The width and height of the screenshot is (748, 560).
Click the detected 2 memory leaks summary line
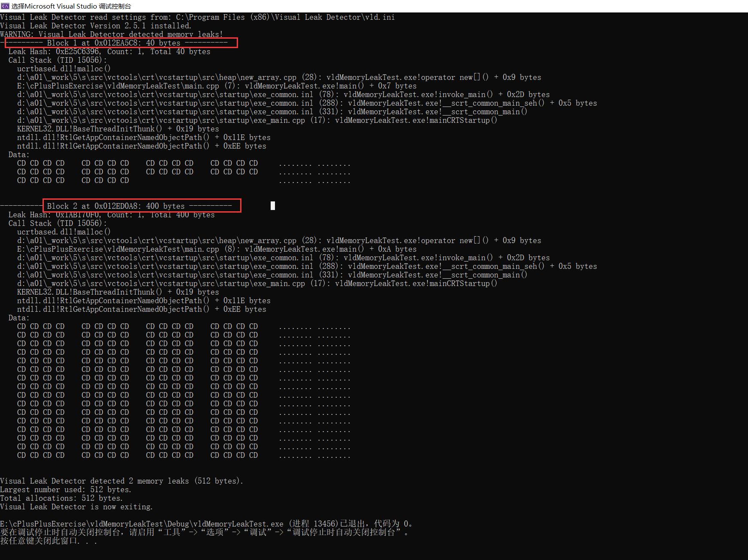(x=121, y=481)
